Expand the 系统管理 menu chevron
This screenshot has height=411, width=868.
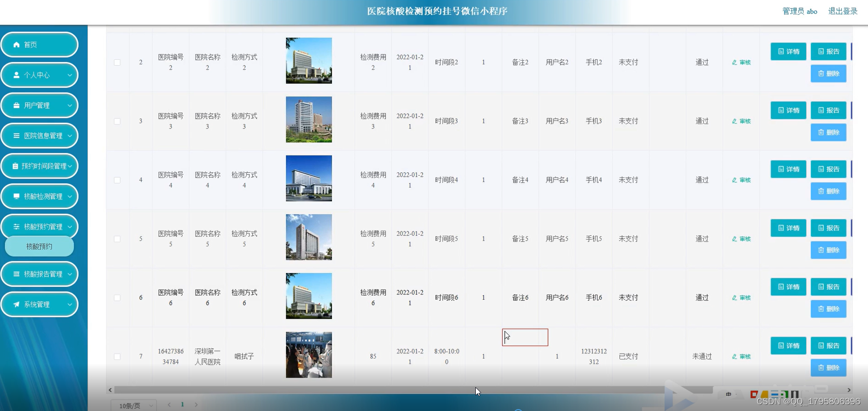coord(70,305)
